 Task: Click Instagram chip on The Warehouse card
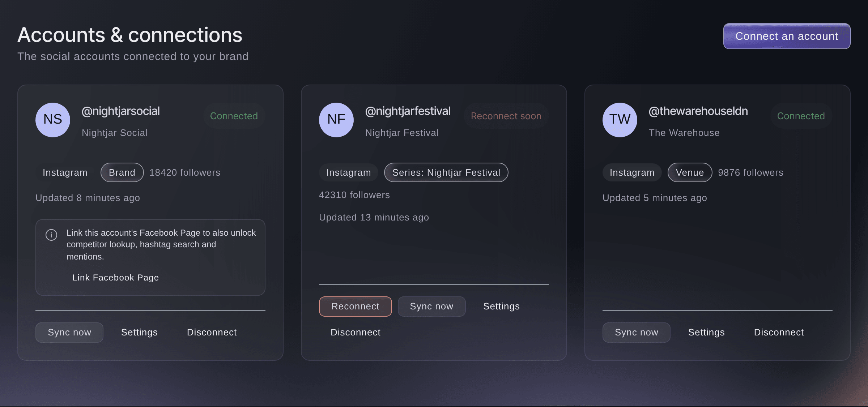click(632, 173)
